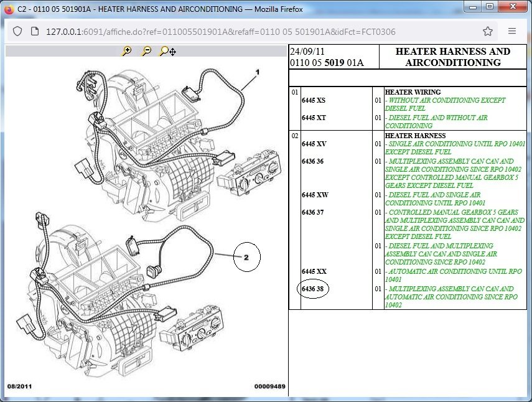The height and width of the screenshot is (402, 532).
Task: Select part number 6445 XX
Action: (x=314, y=271)
